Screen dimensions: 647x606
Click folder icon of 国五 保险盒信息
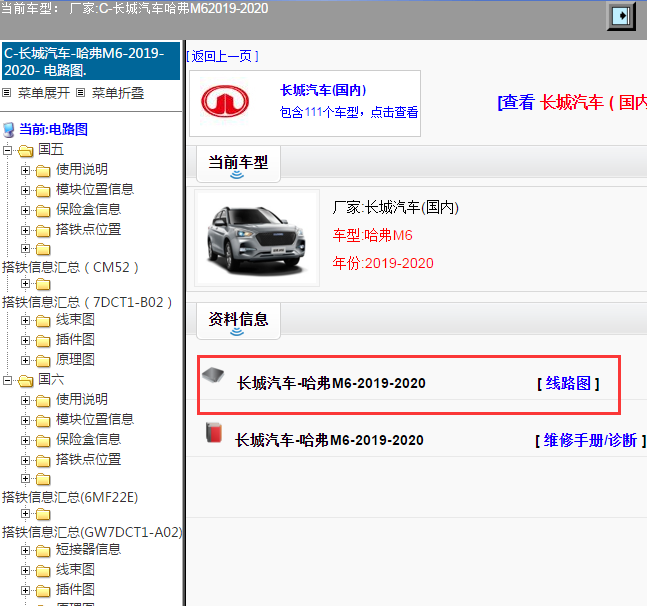43,210
